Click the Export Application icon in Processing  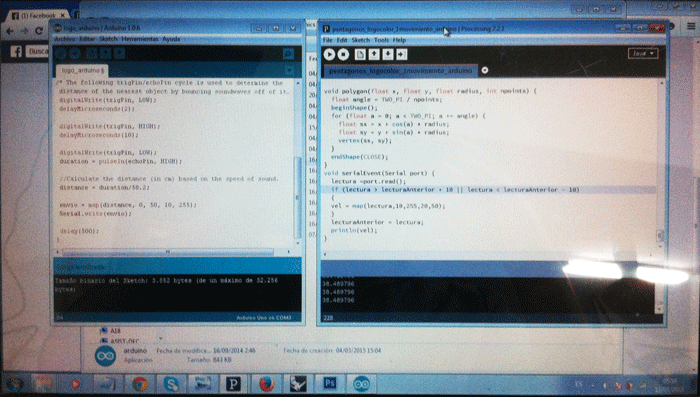[402, 54]
